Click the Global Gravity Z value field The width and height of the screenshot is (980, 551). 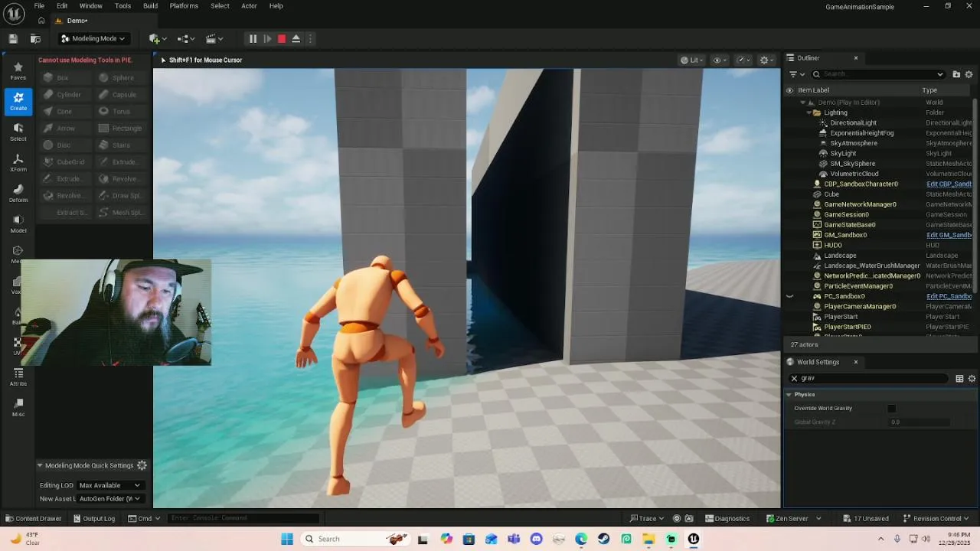tap(919, 422)
